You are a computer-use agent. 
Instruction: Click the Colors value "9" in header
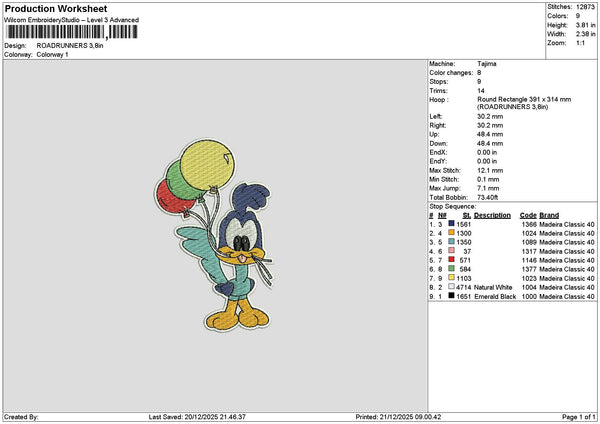point(578,16)
